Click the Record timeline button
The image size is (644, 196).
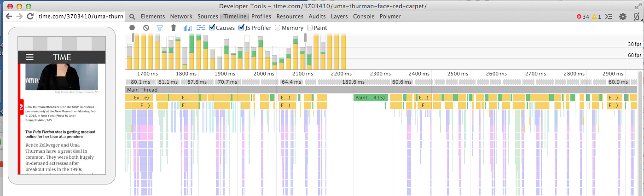coord(132,28)
